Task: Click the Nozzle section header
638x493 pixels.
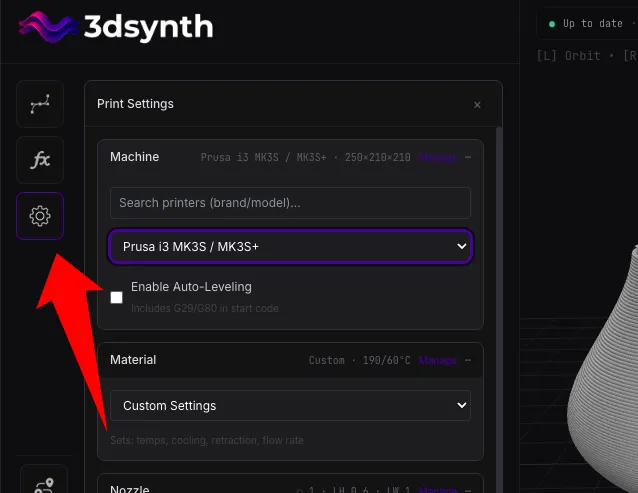Action: [x=130, y=489]
